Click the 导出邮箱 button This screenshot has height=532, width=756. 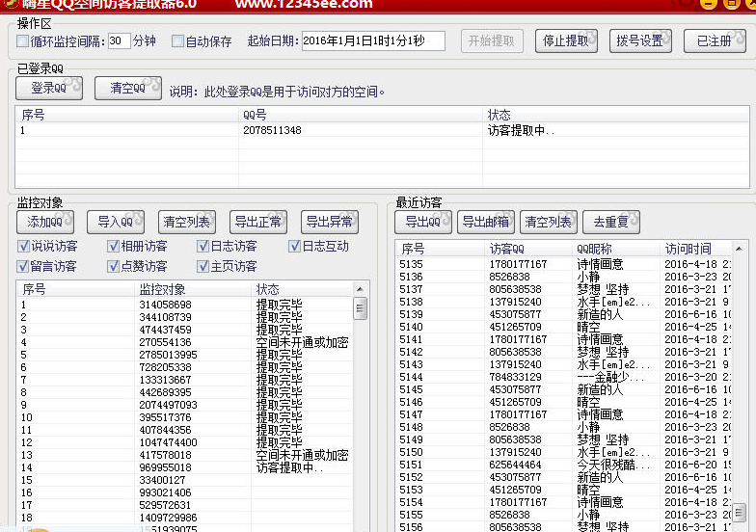486,222
